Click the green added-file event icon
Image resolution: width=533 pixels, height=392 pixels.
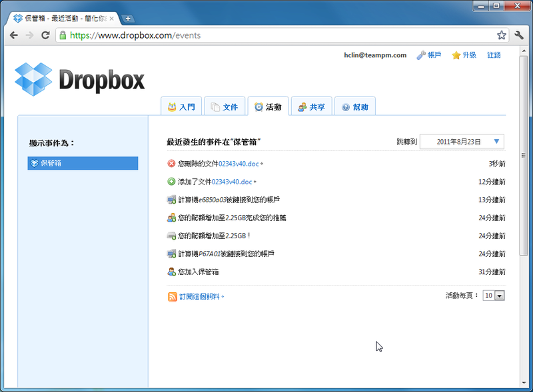(x=171, y=182)
